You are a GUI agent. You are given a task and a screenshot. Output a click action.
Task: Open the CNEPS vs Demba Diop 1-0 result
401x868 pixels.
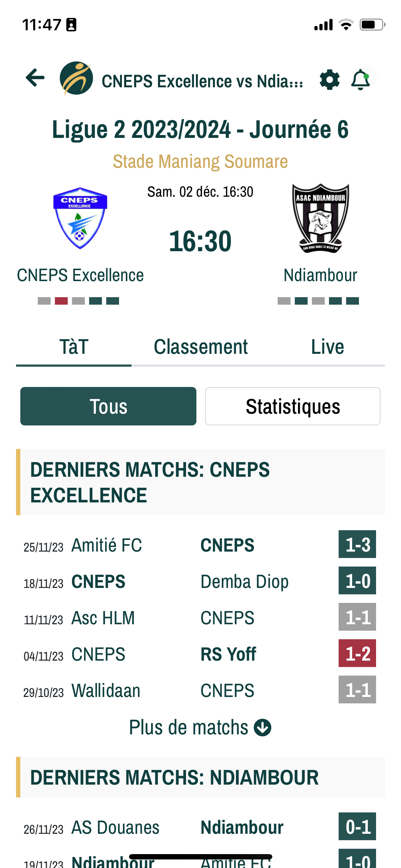pos(200,581)
